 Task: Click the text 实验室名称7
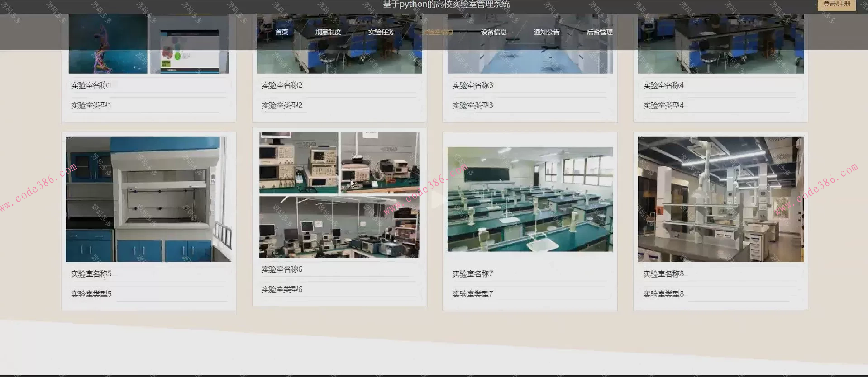coord(472,273)
